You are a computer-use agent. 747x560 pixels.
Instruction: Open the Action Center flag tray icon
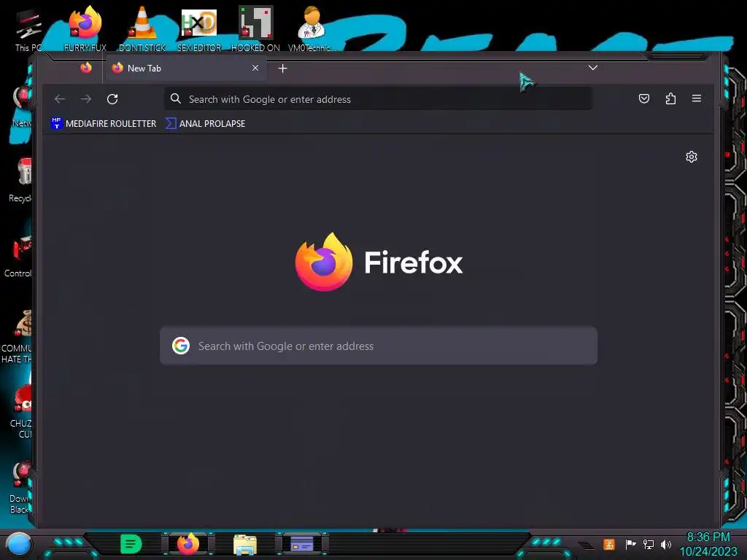coord(630,544)
